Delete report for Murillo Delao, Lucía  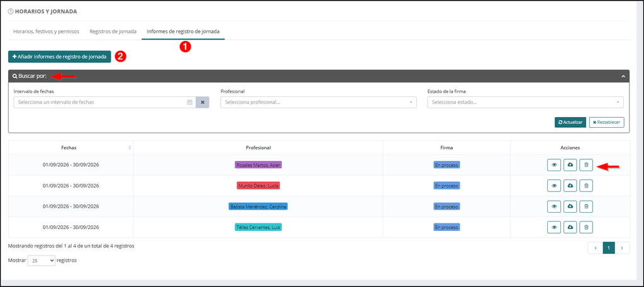click(x=586, y=186)
